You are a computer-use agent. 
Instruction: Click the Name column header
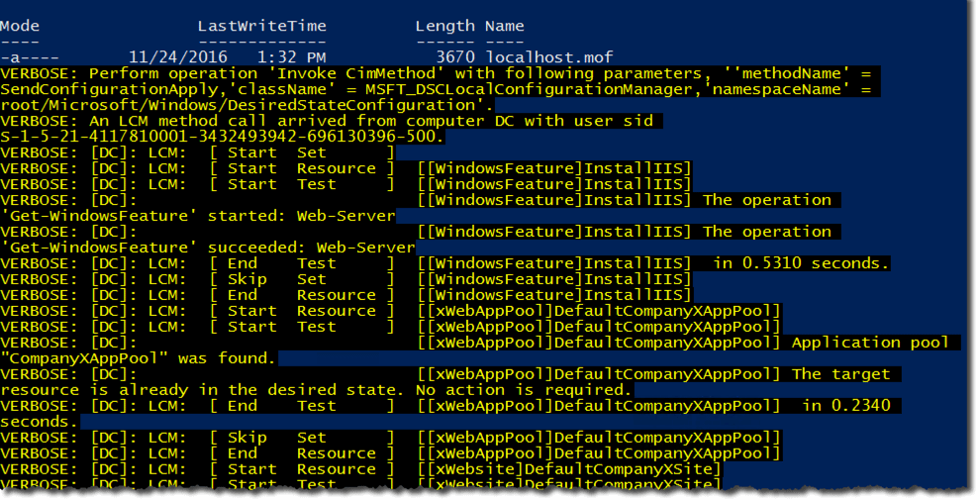point(505,26)
